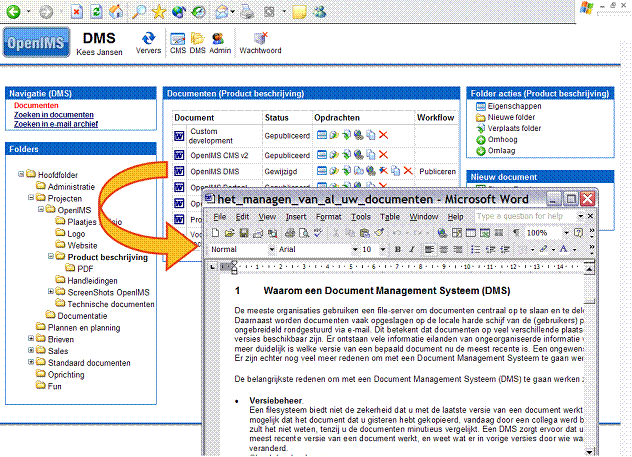The height and width of the screenshot is (457, 632).
Task: Toggle Bold formatting in Word
Action: point(398,249)
